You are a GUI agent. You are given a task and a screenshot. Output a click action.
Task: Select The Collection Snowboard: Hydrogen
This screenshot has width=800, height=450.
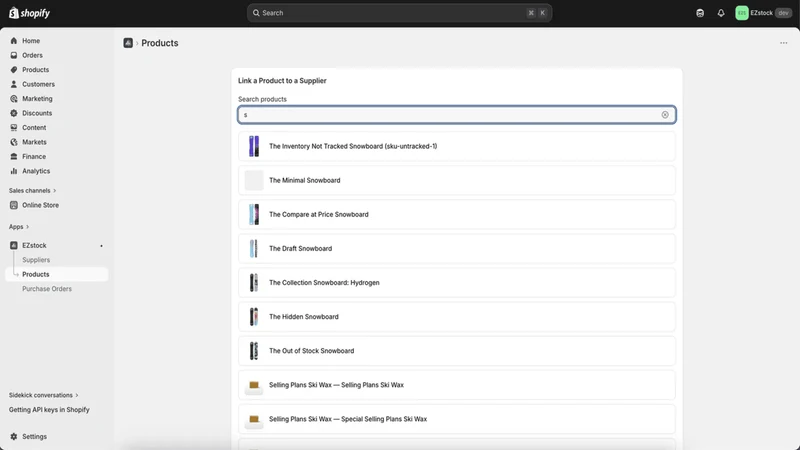[x=457, y=283]
